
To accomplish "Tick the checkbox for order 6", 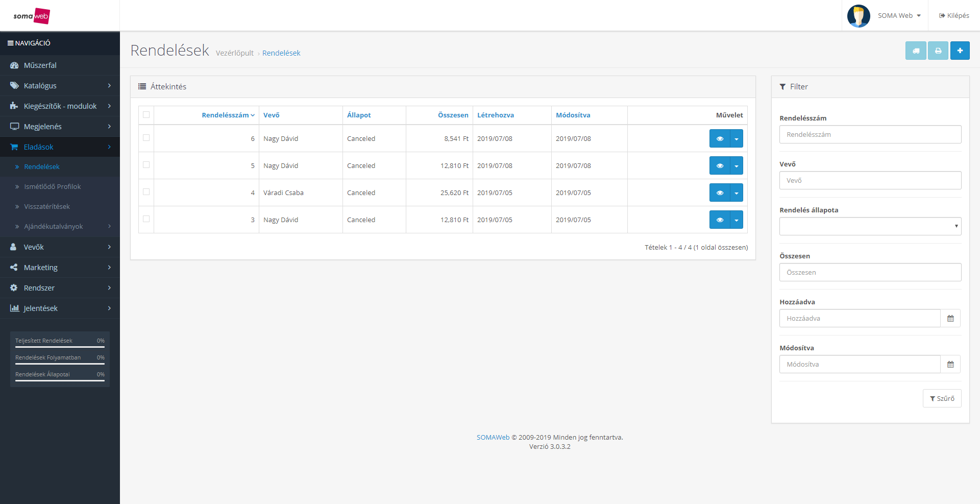I will click(146, 138).
